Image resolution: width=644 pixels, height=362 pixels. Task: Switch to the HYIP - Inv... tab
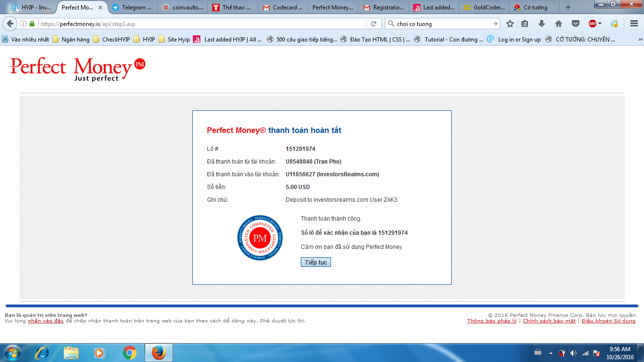[31, 8]
